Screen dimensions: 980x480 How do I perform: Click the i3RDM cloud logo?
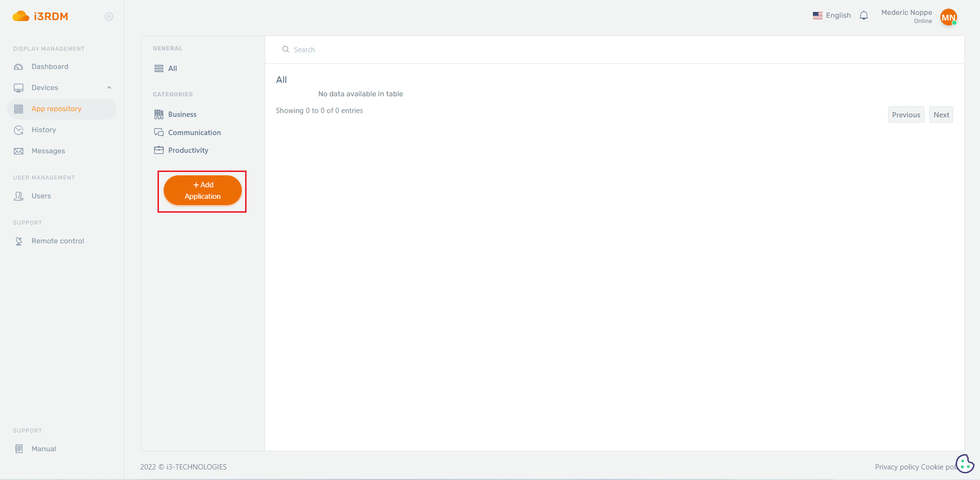click(21, 16)
